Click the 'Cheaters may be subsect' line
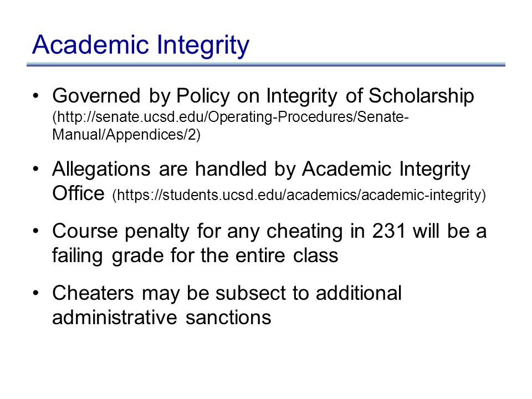 click(x=227, y=293)
